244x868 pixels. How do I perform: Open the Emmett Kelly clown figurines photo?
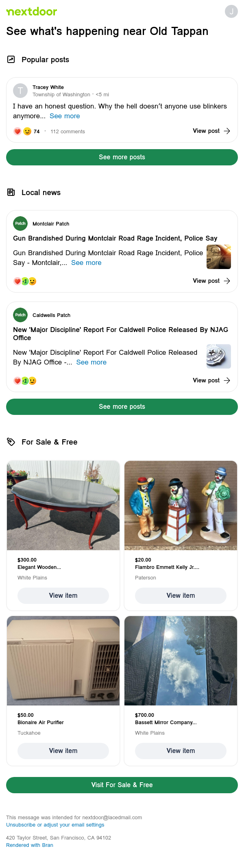[x=181, y=506]
